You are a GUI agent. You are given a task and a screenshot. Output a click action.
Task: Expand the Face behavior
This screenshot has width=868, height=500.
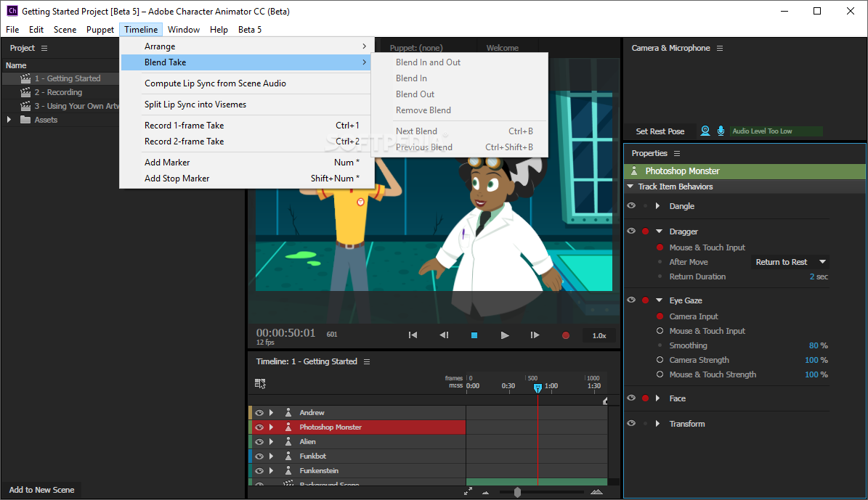[x=657, y=398]
